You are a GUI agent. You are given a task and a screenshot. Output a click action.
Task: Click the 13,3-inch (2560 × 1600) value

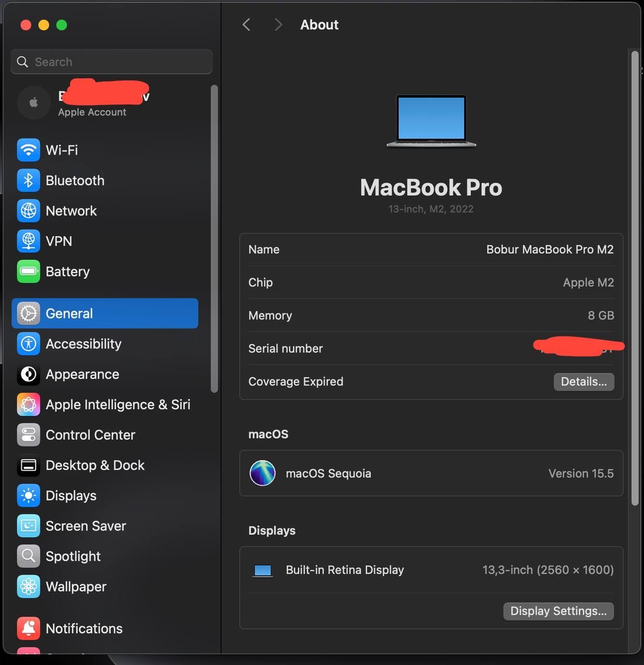click(548, 570)
